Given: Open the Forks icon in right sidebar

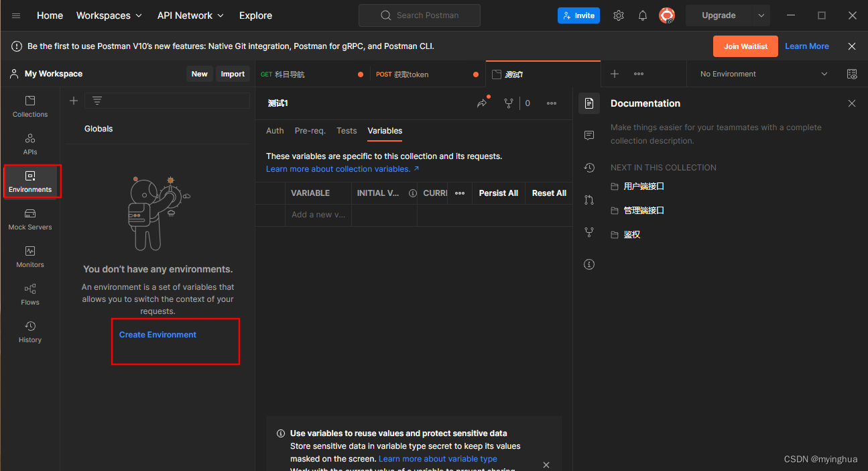Looking at the screenshot, I should tap(589, 232).
